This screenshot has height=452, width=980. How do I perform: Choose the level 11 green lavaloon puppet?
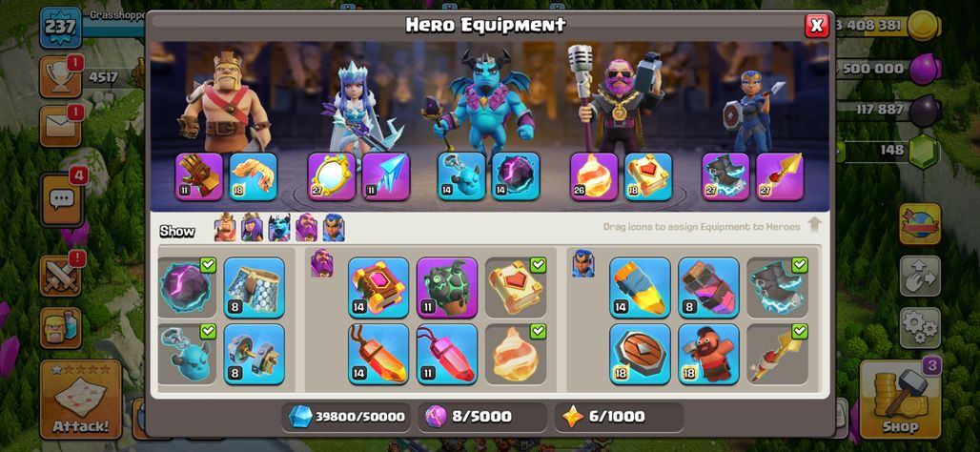[447, 288]
